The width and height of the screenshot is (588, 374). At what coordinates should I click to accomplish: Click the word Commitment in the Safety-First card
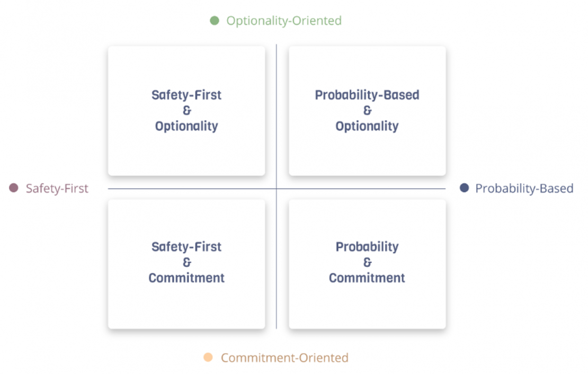(x=186, y=278)
